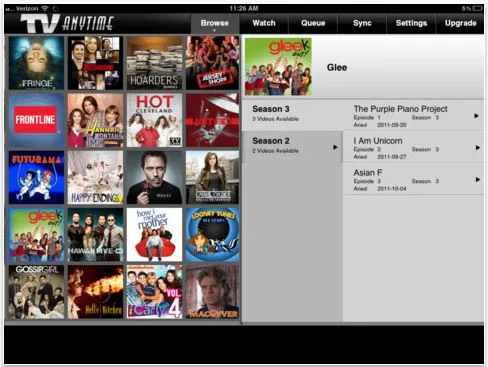Select the Hawaii Five-0 thumbnail
The height and width of the screenshot is (367, 488).
pyautogui.click(x=95, y=235)
